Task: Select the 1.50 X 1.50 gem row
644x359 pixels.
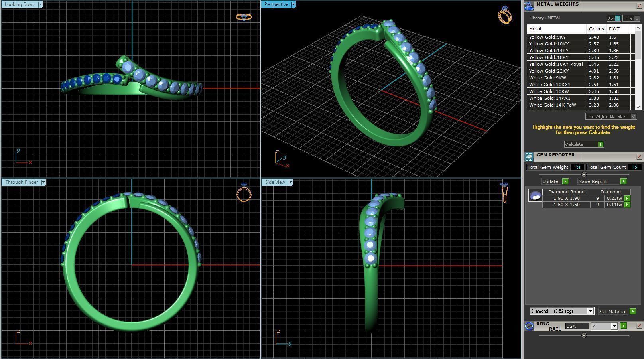Action: [x=586, y=205]
